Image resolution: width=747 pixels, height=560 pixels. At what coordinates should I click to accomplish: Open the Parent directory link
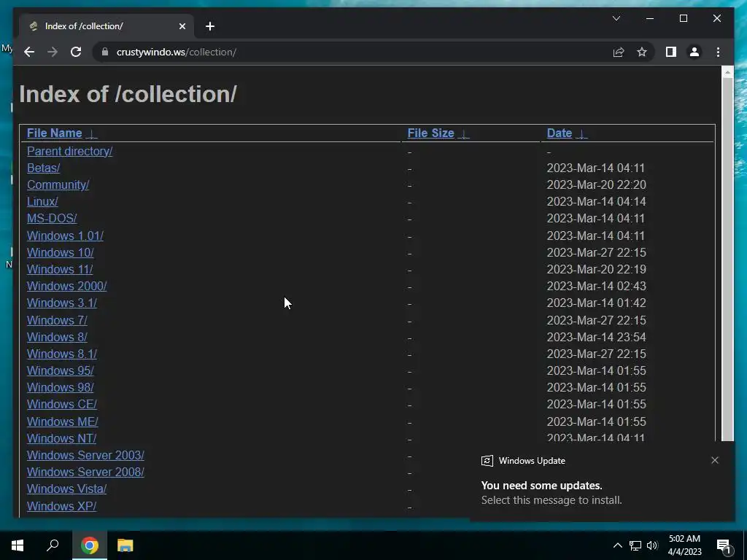(x=69, y=152)
